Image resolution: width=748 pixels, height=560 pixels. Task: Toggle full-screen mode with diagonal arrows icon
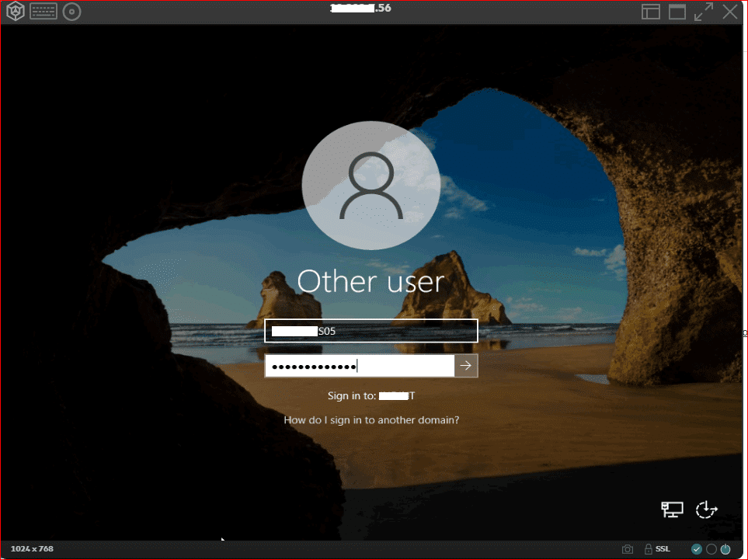pos(704,12)
